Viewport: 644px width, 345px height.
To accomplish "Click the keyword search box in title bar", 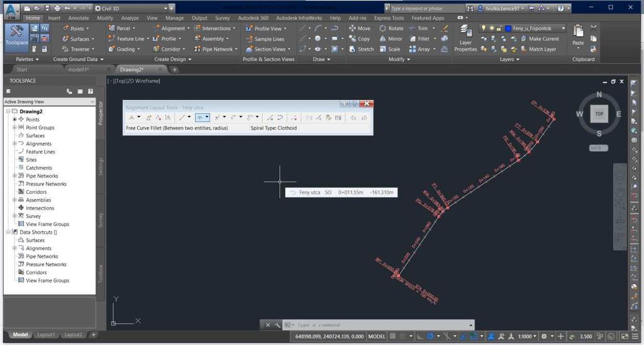I will tap(427, 8).
